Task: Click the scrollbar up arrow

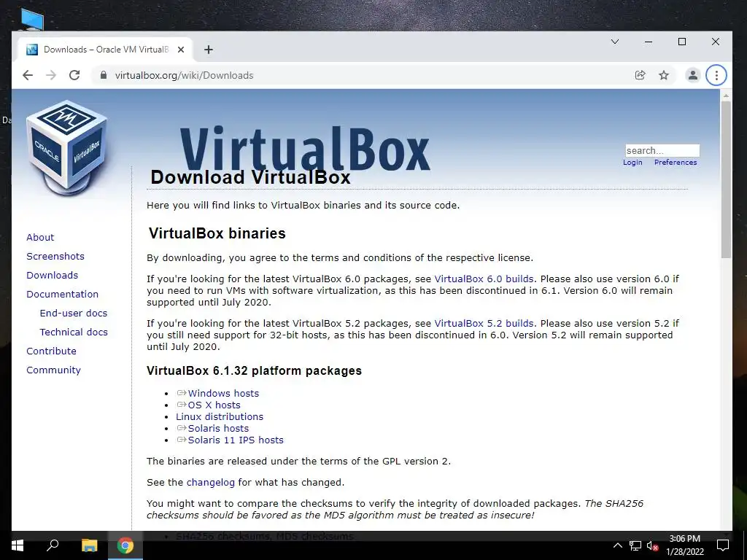Action: tap(726, 96)
